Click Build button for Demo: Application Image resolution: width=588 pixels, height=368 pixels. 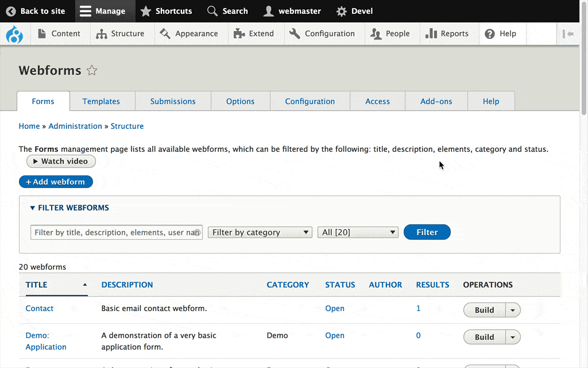(x=485, y=337)
